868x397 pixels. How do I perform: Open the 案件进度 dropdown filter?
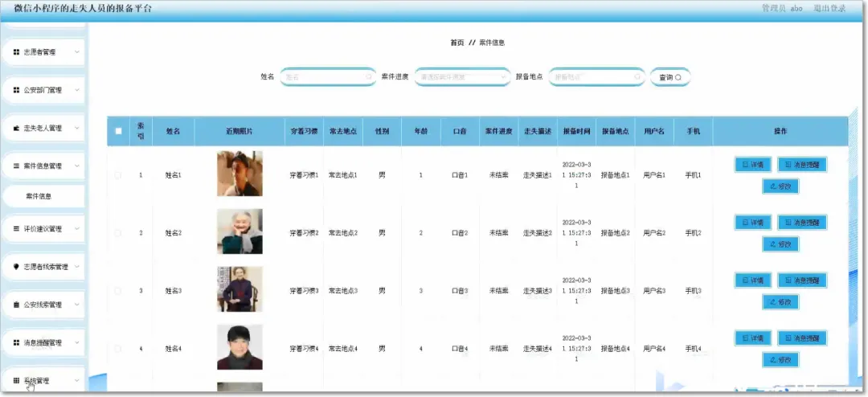point(463,77)
